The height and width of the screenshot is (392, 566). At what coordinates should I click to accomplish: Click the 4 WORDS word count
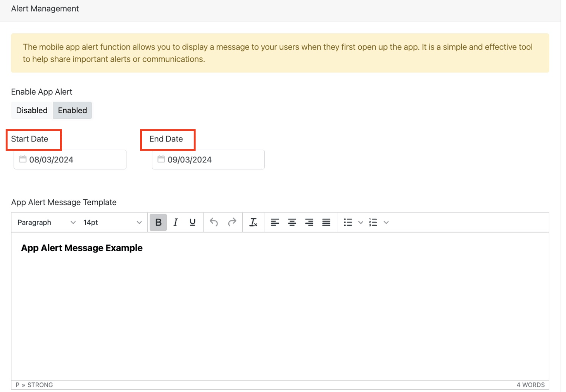(x=531, y=385)
